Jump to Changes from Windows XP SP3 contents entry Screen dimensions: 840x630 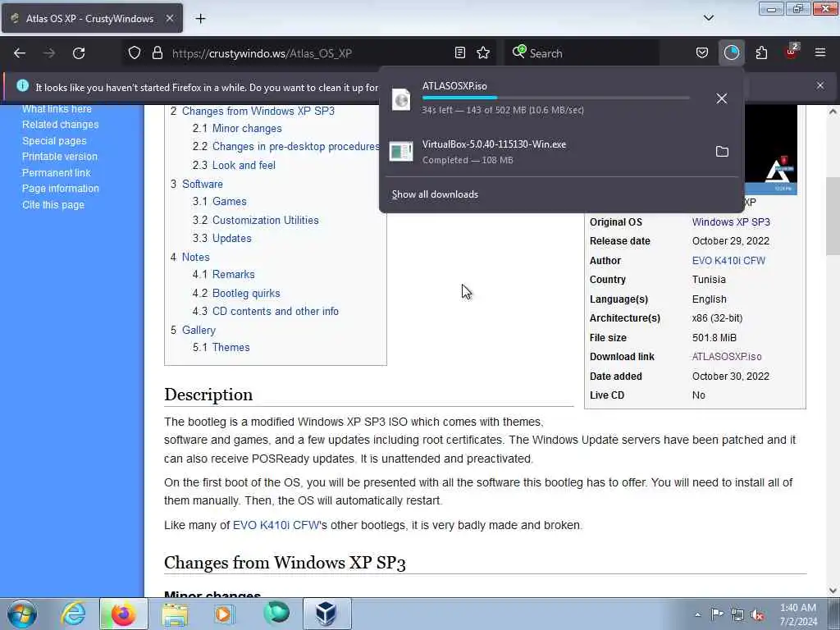[258, 111]
